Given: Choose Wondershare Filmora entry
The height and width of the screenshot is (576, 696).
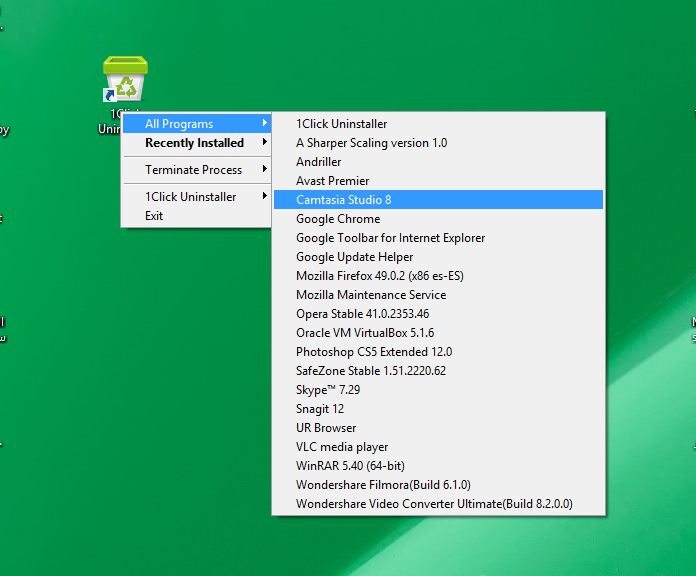Looking at the screenshot, I should click(383, 485).
